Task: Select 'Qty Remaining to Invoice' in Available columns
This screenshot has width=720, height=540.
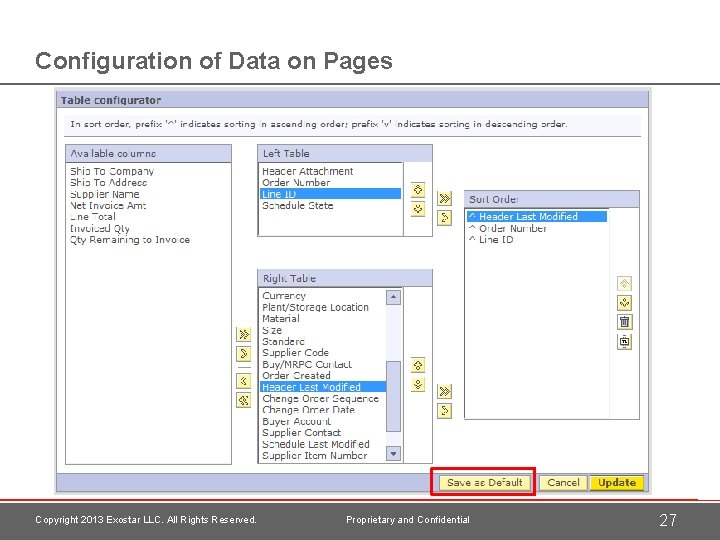Action: 130,240
